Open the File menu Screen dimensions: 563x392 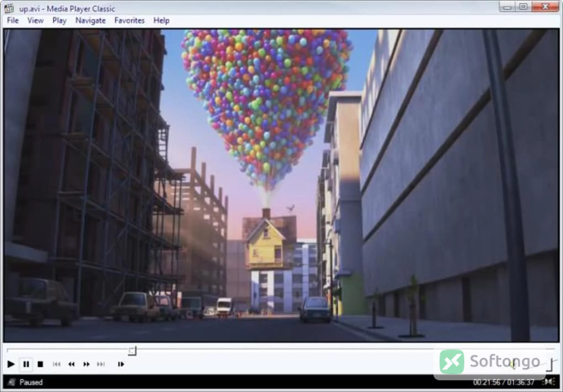click(13, 21)
